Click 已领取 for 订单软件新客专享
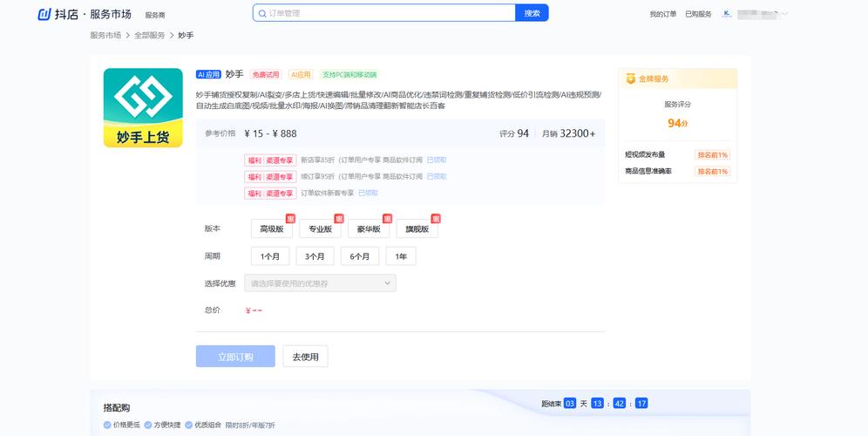 [368, 193]
